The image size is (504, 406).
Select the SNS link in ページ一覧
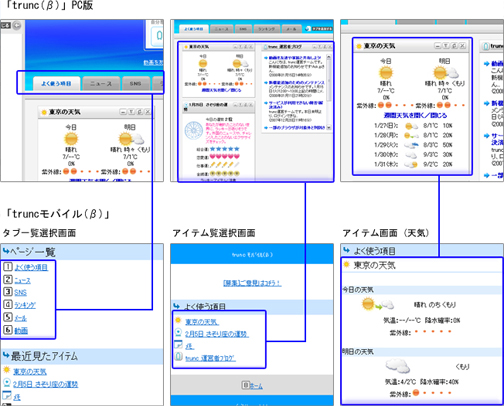pyautogui.click(x=20, y=292)
